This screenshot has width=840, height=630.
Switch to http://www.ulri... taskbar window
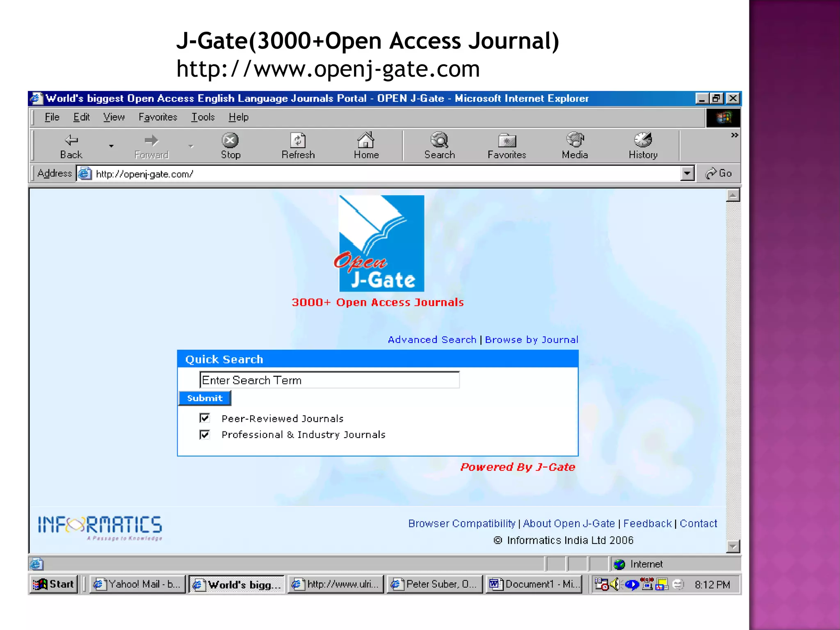[x=336, y=584]
